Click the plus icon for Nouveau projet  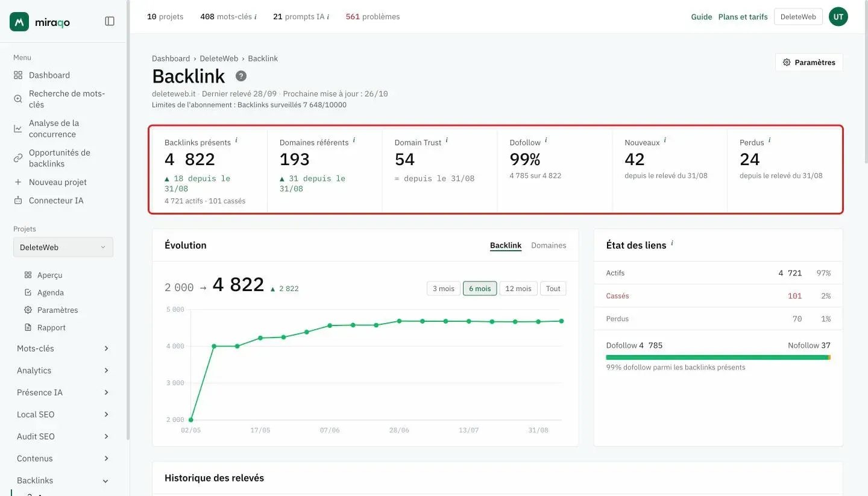pos(18,182)
